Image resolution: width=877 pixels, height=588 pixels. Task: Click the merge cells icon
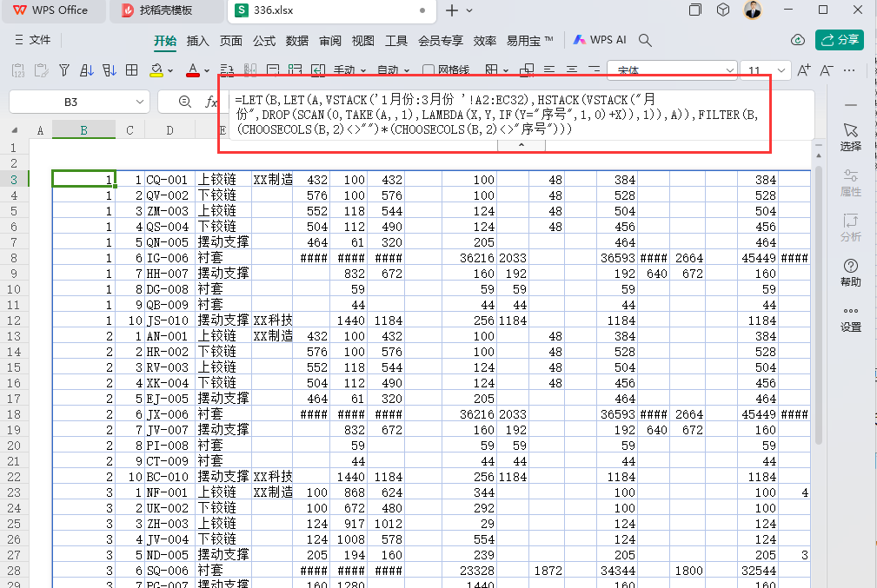[x=527, y=70]
